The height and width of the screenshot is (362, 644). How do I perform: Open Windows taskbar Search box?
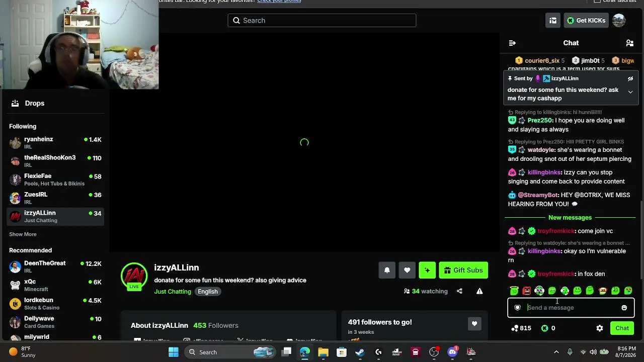pos(229,352)
